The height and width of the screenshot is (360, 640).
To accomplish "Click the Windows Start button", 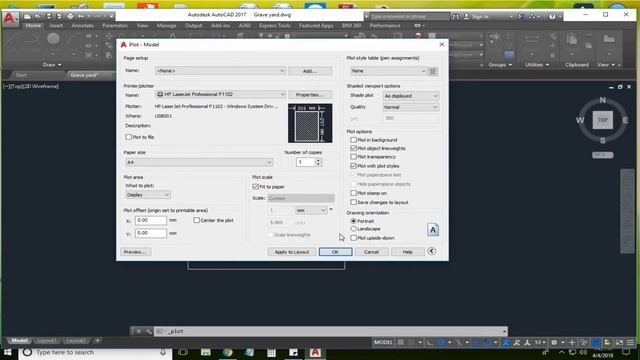I will coord(8,352).
